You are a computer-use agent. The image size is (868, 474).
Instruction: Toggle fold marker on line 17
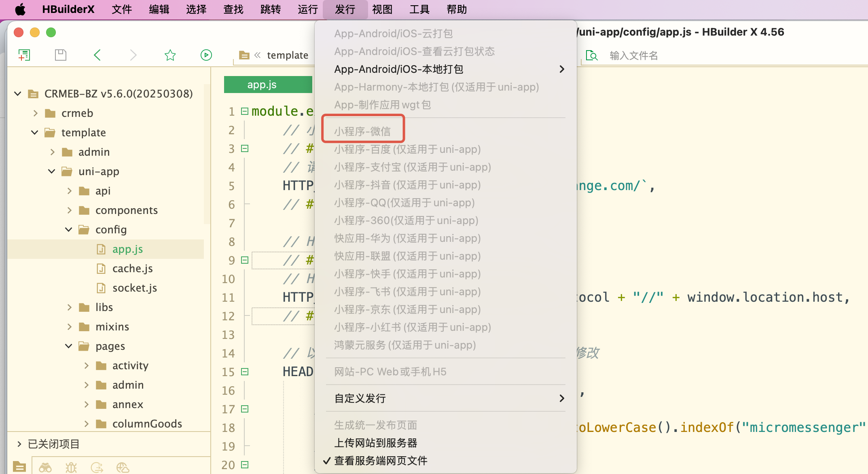coord(245,409)
